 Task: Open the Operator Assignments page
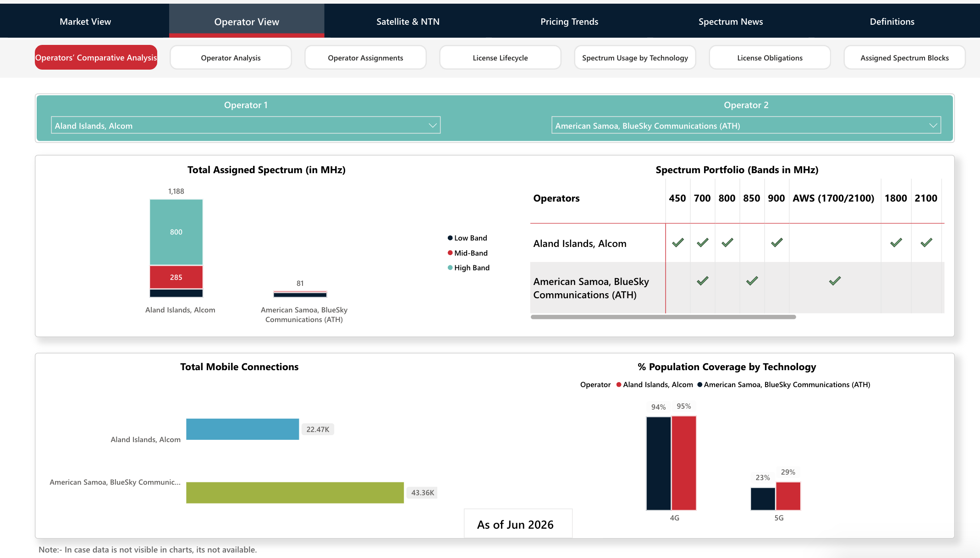[365, 58]
